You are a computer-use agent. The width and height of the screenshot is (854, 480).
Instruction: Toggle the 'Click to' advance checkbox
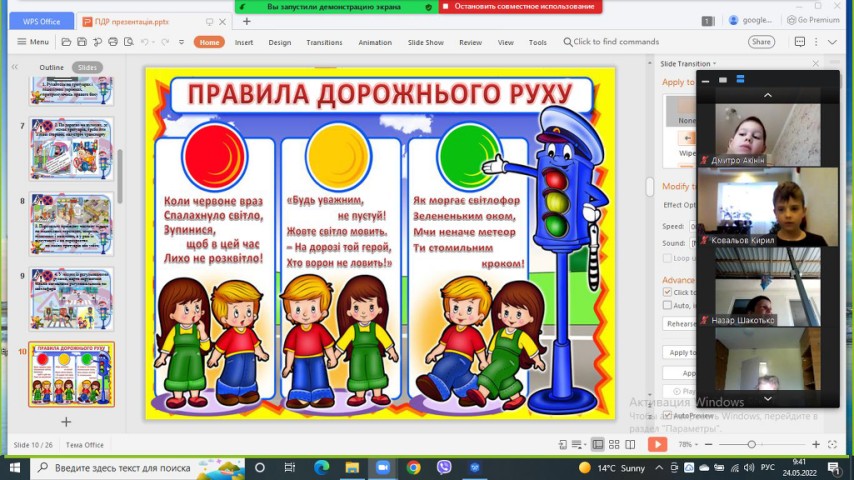(x=668, y=292)
